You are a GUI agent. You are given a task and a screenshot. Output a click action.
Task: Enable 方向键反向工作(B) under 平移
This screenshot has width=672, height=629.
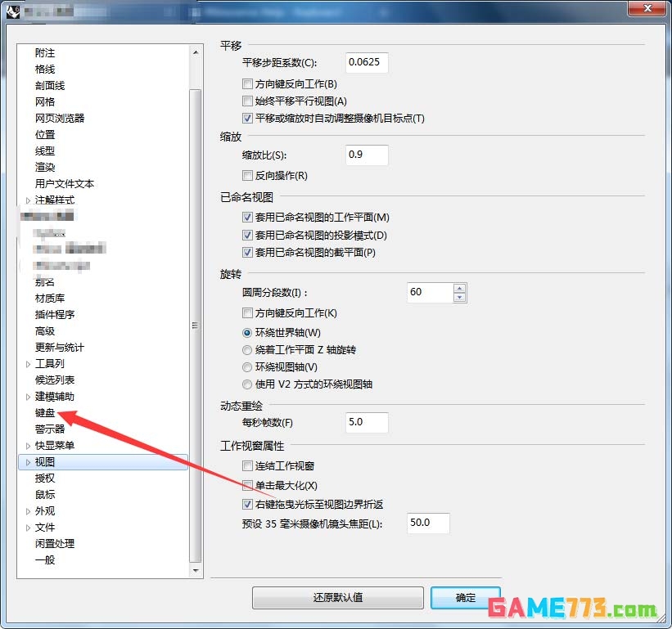[x=247, y=83]
